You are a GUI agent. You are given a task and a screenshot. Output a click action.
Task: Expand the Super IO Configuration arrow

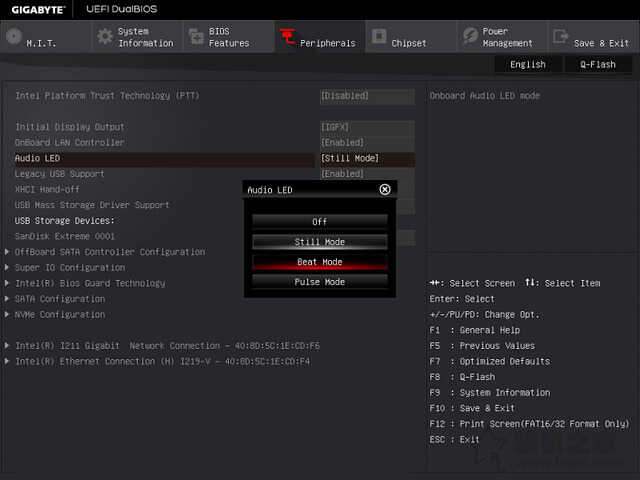7,267
